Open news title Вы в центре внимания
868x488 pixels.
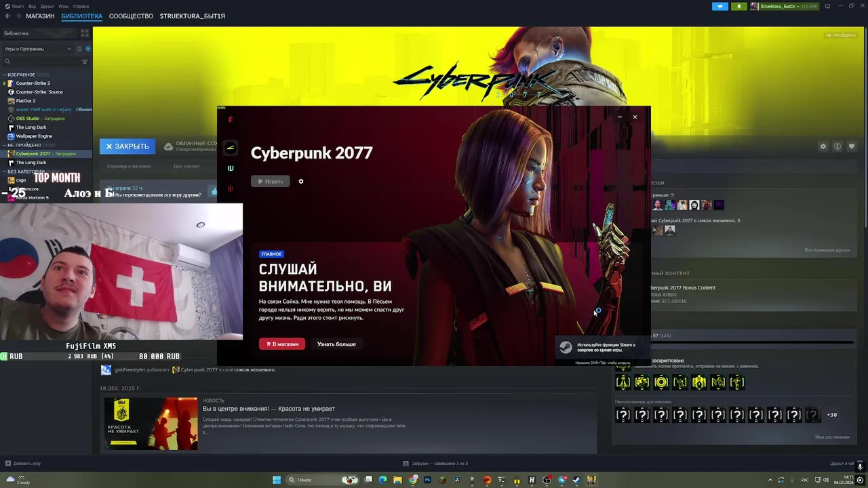269,409
